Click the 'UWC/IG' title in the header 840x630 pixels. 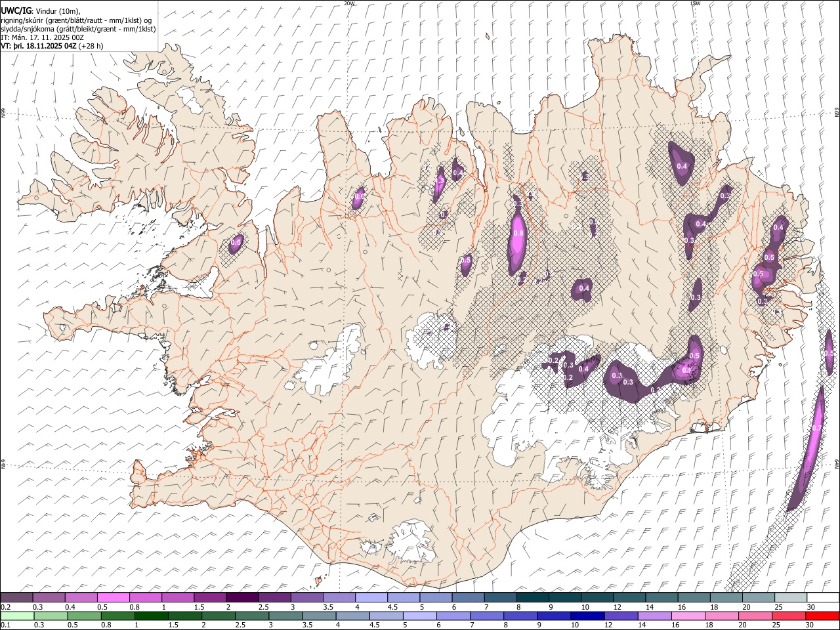point(16,10)
